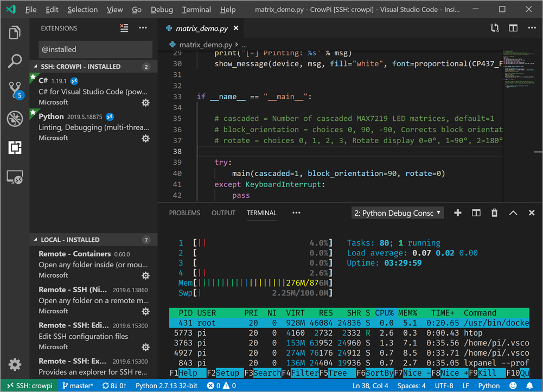Click matrix_demo.py in the breadcrumb

click(x=206, y=44)
